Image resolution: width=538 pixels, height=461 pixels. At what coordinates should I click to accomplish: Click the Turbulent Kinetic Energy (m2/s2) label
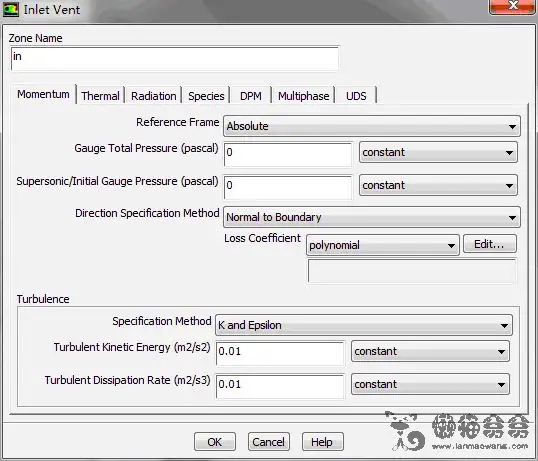pos(132,347)
